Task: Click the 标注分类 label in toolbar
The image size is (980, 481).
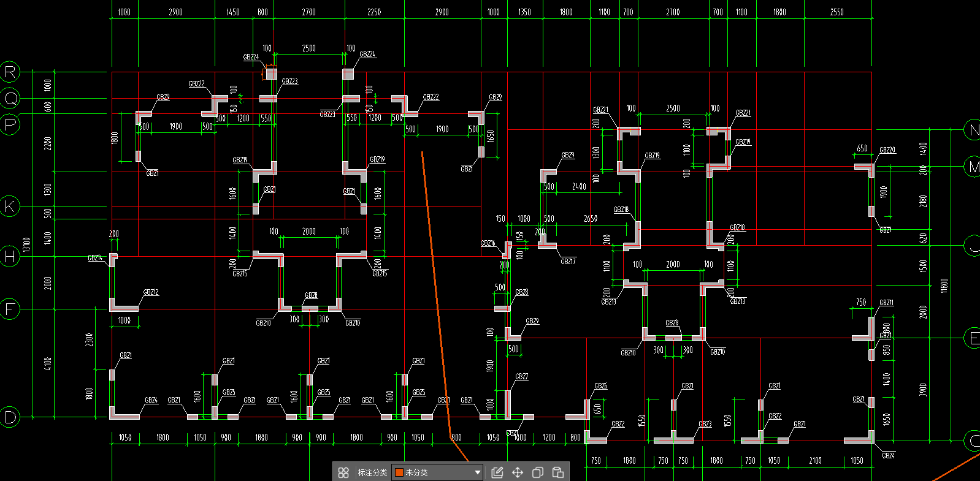Action: (x=372, y=472)
